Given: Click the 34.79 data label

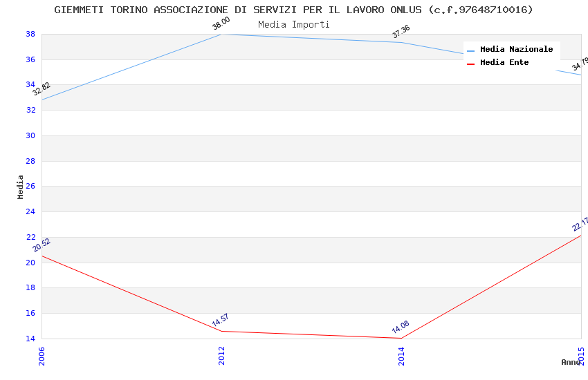Looking at the screenshot, I should tap(580, 64).
